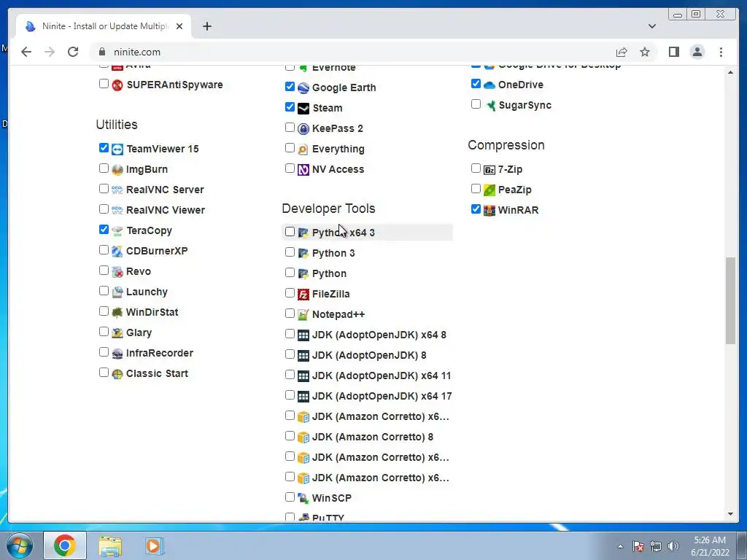Uncheck the Google Earth checkbox

(290, 86)
